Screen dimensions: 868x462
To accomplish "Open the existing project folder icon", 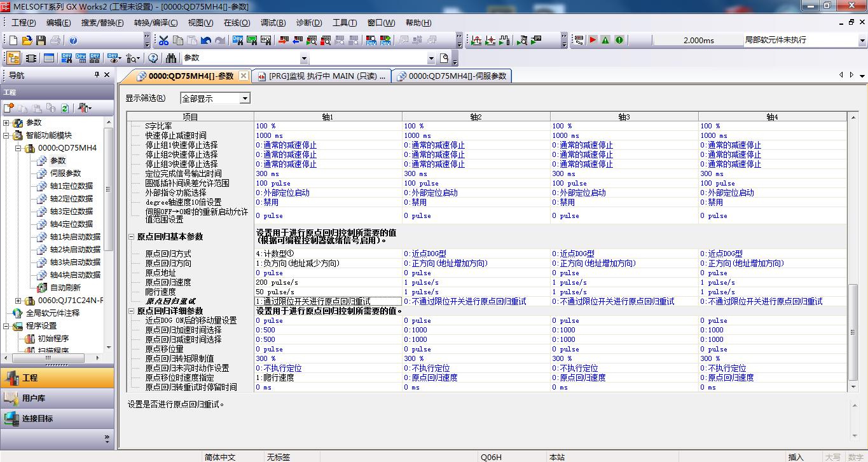I will pos(27,40).
